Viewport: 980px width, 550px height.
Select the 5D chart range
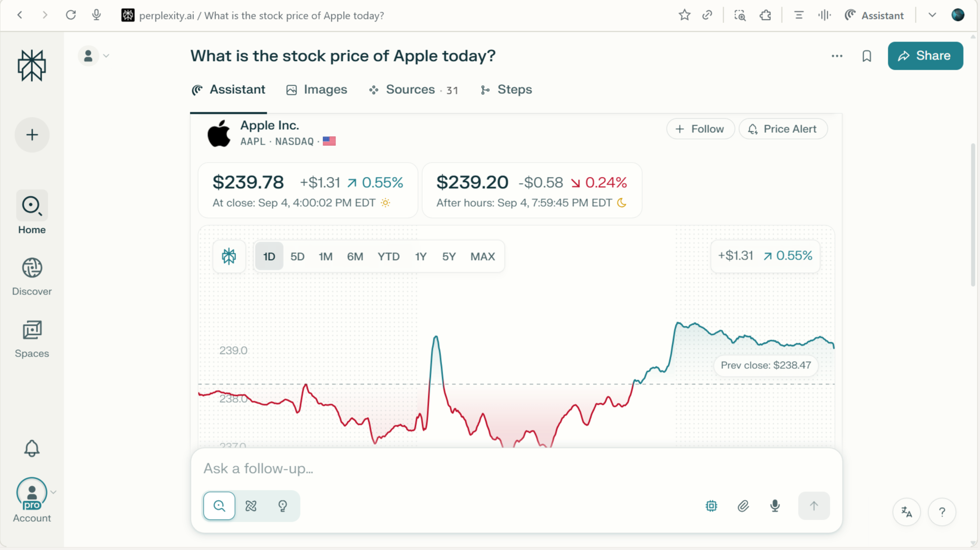point(297,257)
